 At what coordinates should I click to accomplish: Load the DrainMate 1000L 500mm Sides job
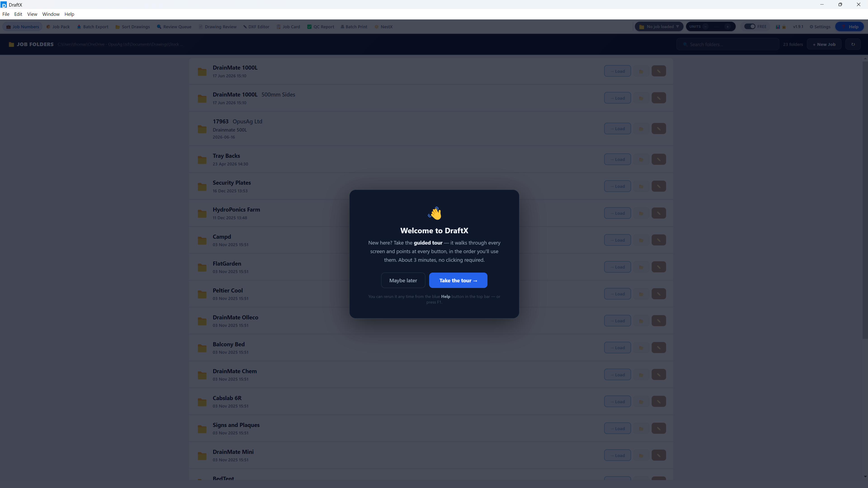617,98
